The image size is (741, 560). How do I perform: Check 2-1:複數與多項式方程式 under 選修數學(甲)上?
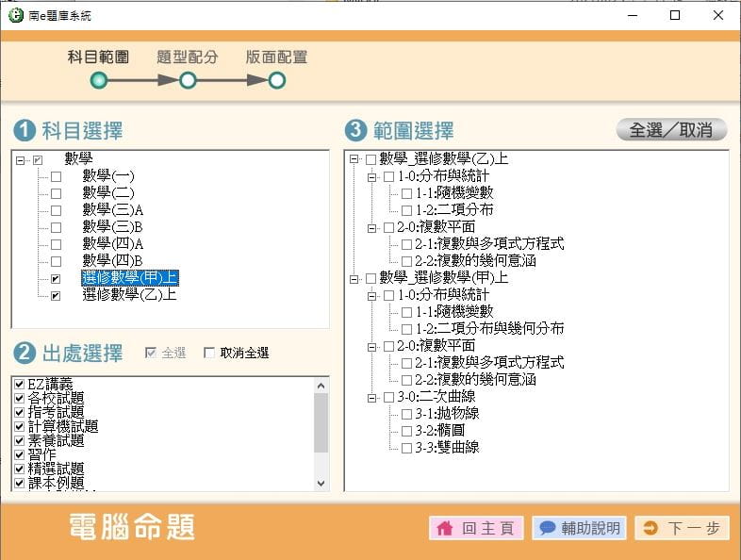(406, 363)
